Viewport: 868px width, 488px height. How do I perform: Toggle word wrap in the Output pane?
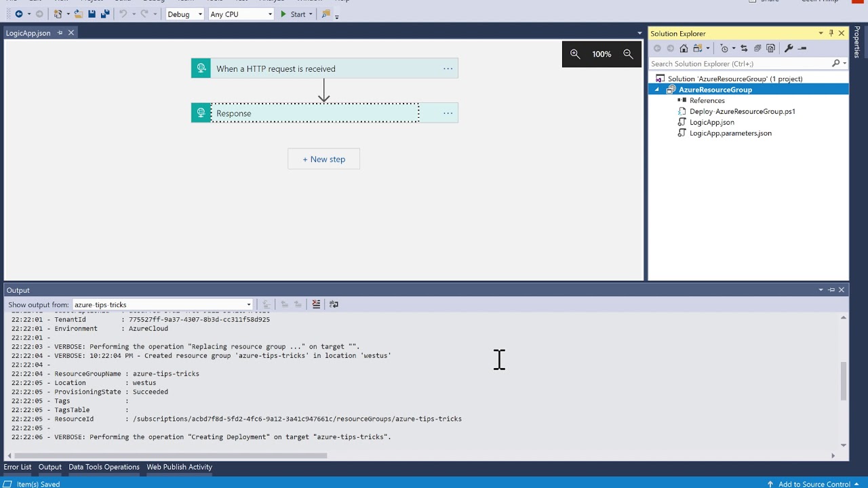coord(334,304)
